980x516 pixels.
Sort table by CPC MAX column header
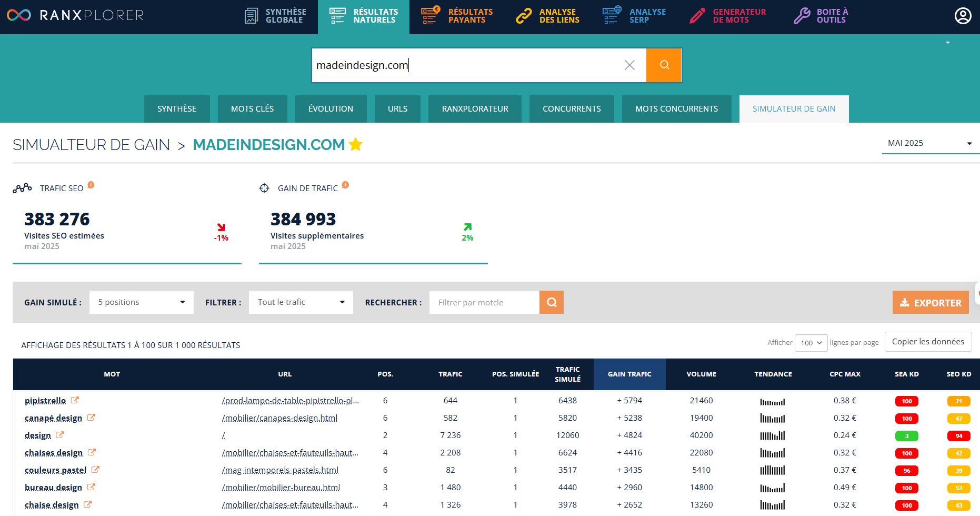click(x=845, y=374)
